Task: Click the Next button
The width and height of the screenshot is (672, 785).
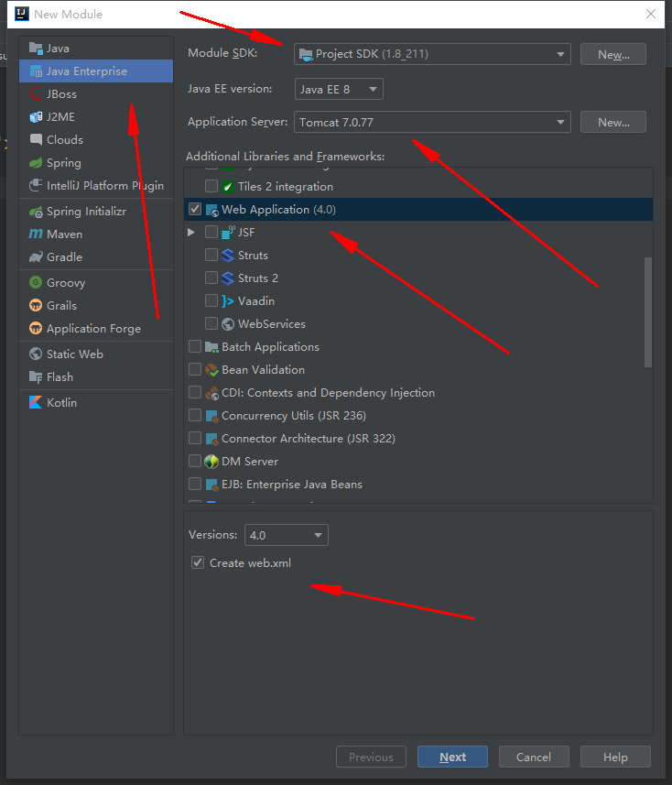Action: tap(453, 757)
